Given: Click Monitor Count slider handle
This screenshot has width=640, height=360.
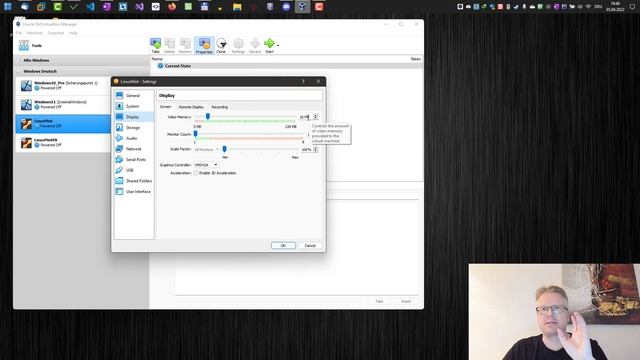Looking at the screenshot, I should click(196, 134).
